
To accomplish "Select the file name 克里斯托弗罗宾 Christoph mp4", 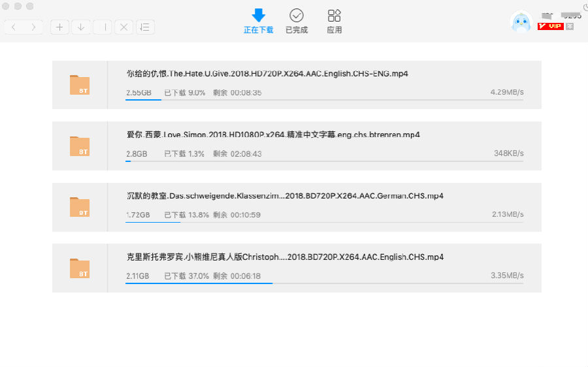I will [x=285, y=257].
